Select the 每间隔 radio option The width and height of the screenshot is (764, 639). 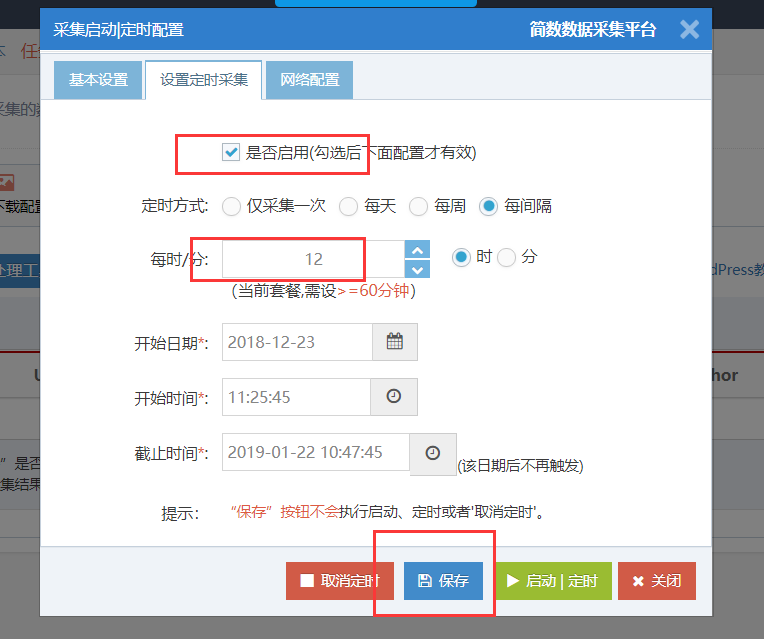[488, 206]
